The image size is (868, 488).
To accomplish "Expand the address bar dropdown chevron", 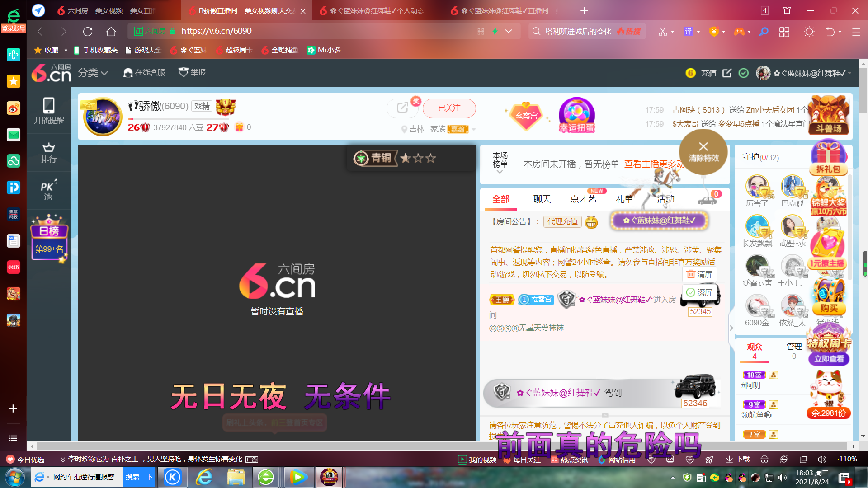I will coord(509,31).
